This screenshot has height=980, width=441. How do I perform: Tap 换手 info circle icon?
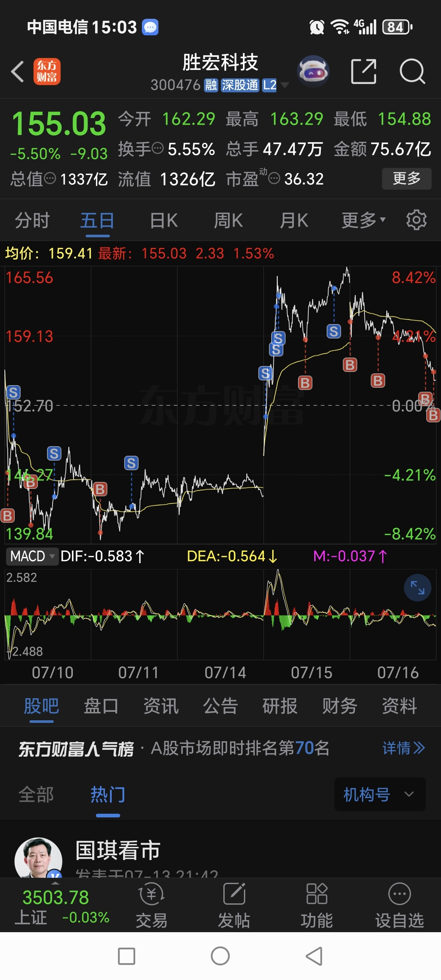pos(158,148)
